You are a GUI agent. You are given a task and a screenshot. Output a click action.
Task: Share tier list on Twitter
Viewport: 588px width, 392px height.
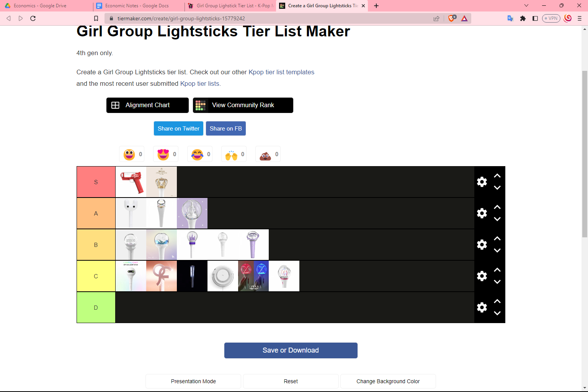[x=178, y=129]
